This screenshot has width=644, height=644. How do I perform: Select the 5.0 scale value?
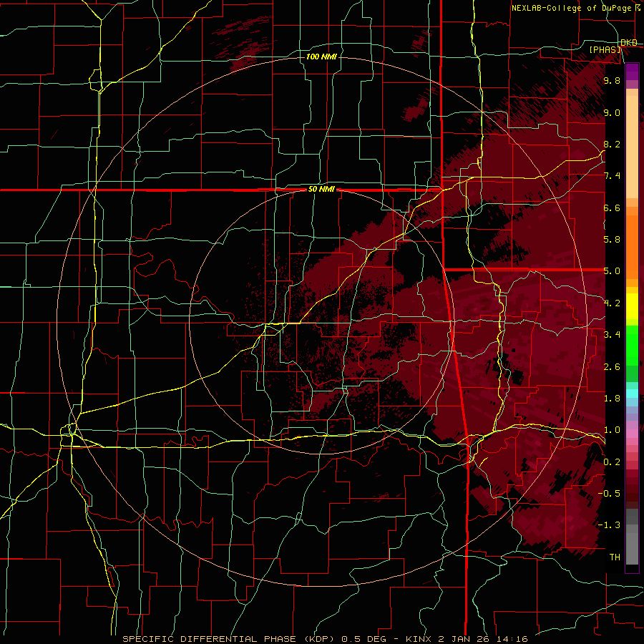(612, 271)
